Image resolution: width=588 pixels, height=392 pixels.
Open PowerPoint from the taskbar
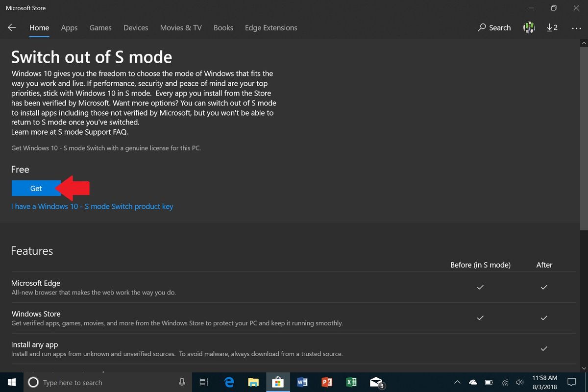(327, 382)
